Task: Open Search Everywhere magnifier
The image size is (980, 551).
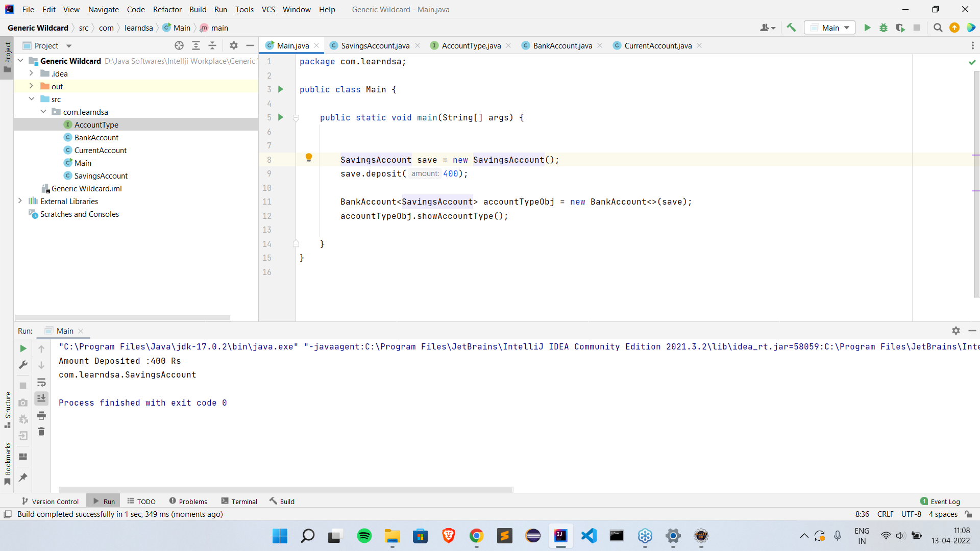Action: click(x=938, y=28)
